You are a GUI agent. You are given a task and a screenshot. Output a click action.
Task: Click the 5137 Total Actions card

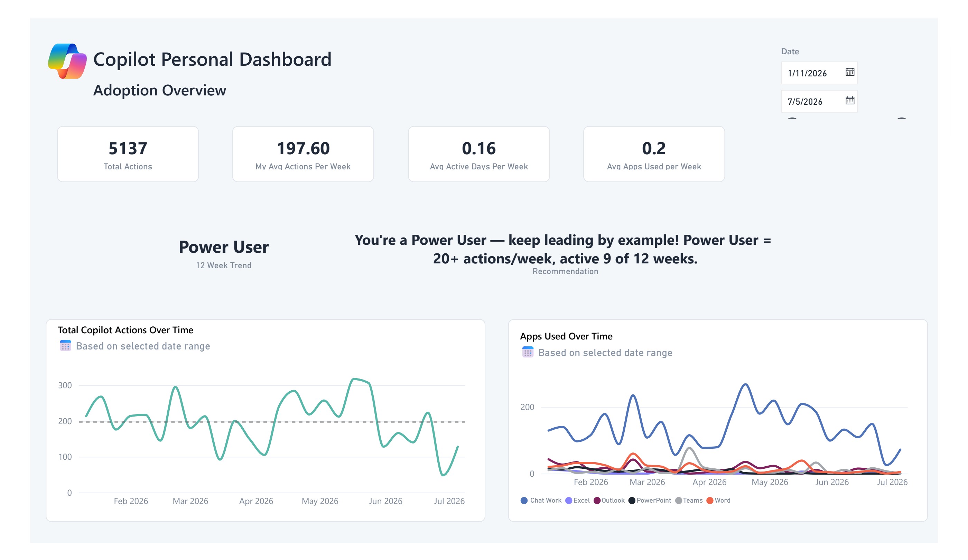click(x=128, y=154)
